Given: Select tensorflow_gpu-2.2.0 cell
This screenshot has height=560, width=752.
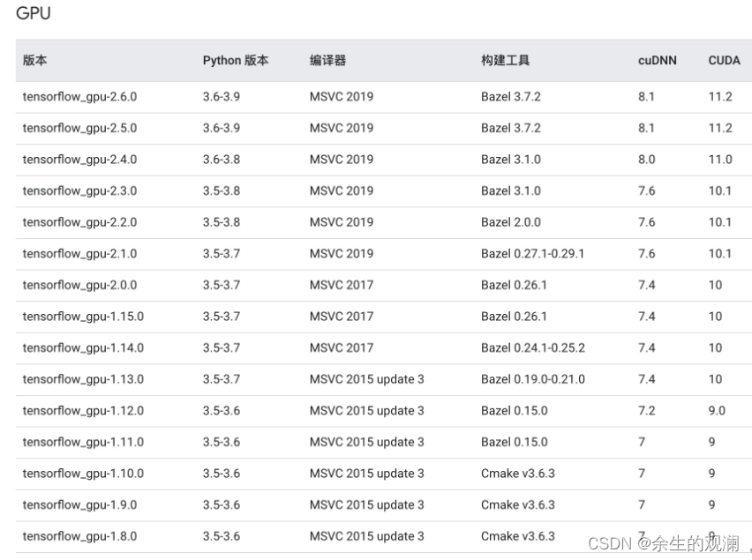Looking at the screenshot, I should [79, 222].
